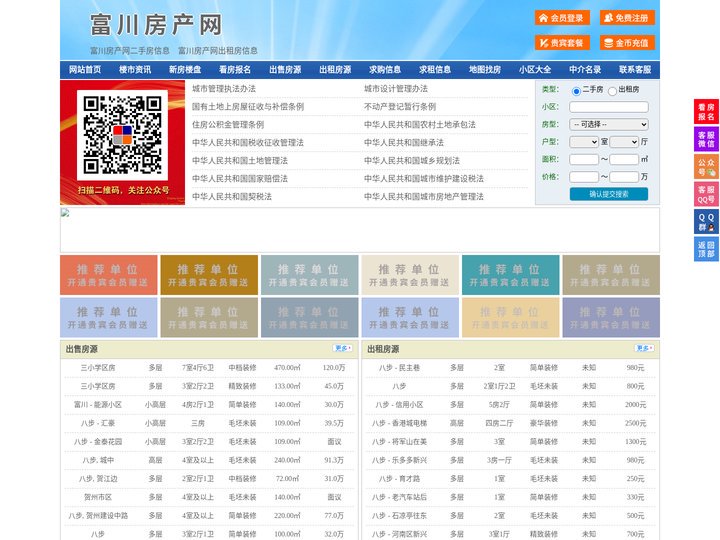This screenshot has height=540, width=720.
Task: Open the 贺州市区 sale listing
Action: [x=98, y=497]
